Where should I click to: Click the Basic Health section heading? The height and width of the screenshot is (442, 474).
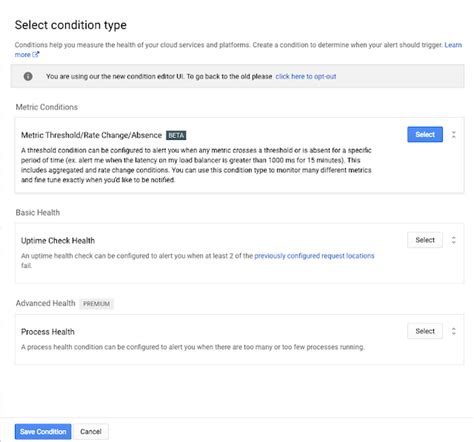[x=38, y=213]
